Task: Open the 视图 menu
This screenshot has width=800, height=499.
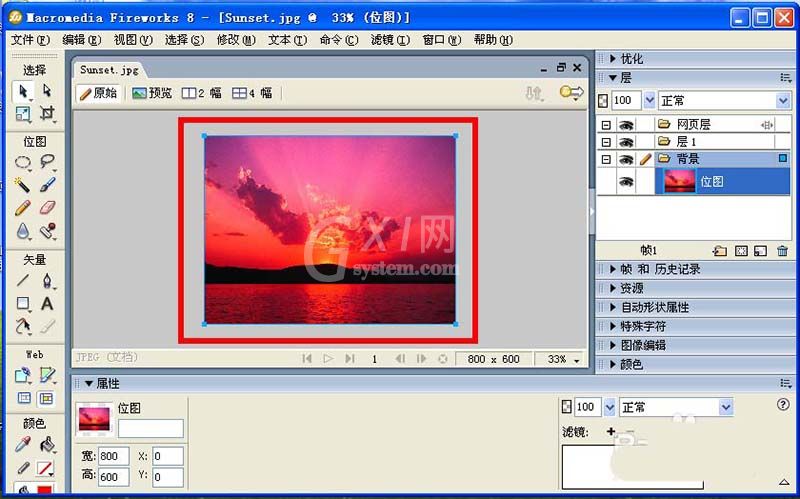Action: coord(133,40)
